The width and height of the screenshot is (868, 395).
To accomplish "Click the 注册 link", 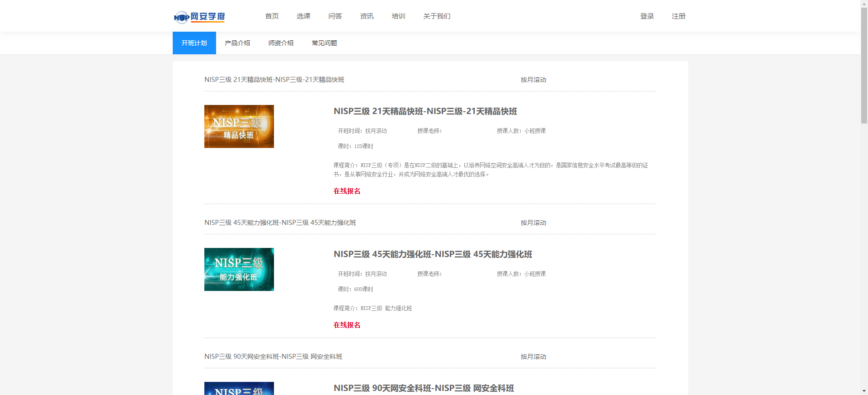I will (x=679, y=16).
